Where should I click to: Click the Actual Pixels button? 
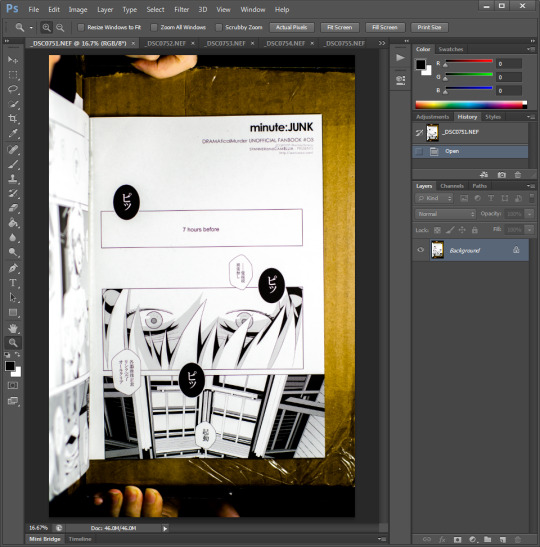[291, 27]
